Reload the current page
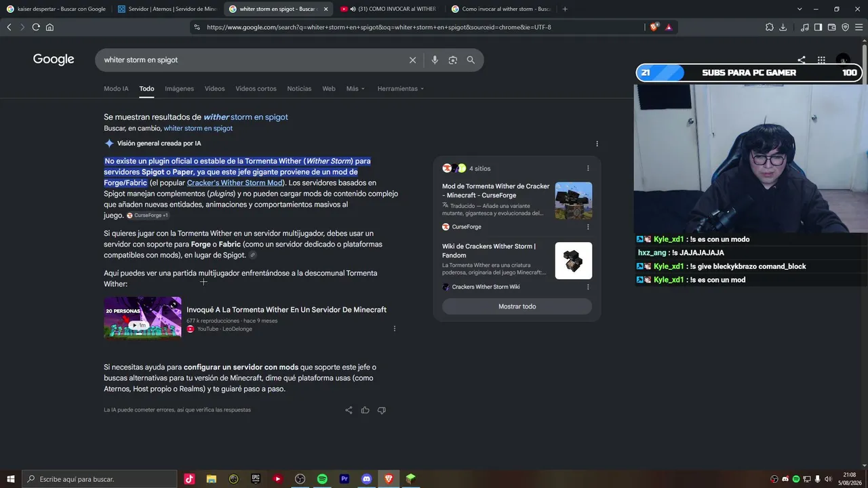The width and height of the screenshot is (868, 488). tap(36, 27)
